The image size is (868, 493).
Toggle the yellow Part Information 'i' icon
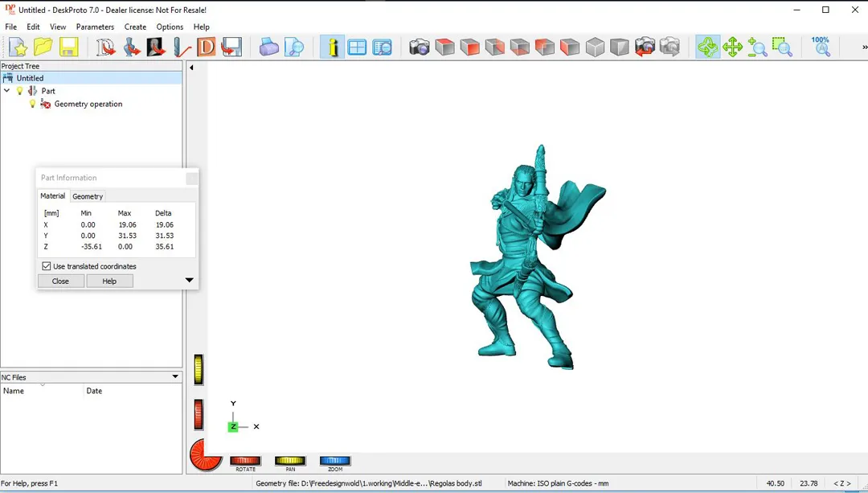click(332, 47)
